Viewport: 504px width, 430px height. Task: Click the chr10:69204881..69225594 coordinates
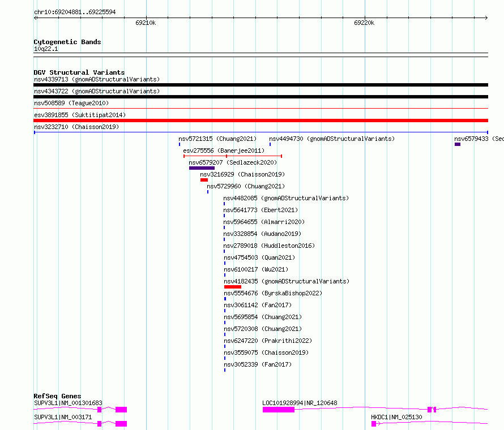click(x=75, y=12)
